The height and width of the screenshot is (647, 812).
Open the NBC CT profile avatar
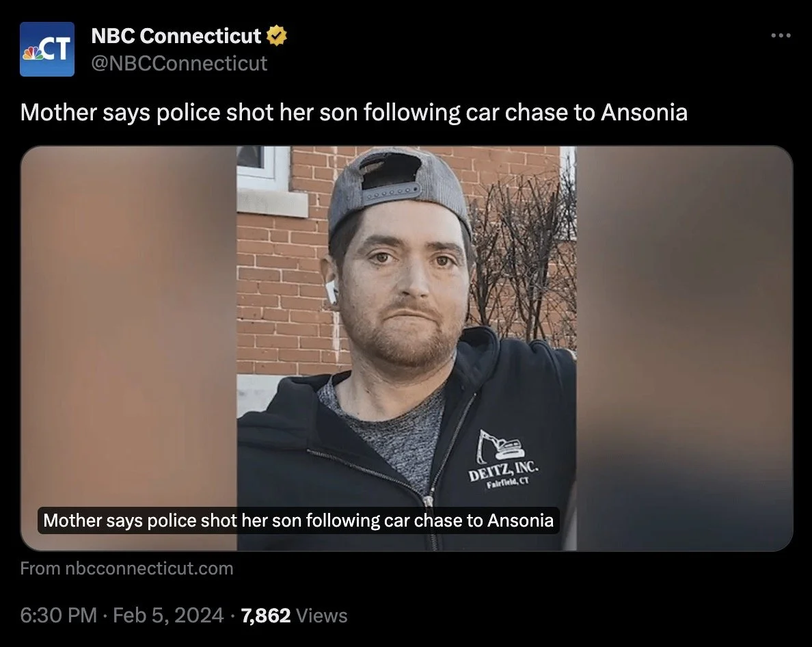point(47,49)
